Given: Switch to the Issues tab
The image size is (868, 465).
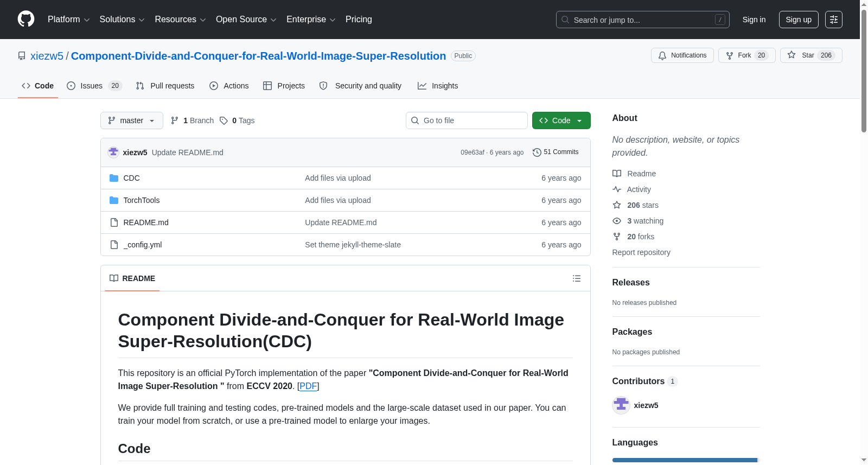Looking at the screenshot, I should pyautogui.click(x=94, y=86).
